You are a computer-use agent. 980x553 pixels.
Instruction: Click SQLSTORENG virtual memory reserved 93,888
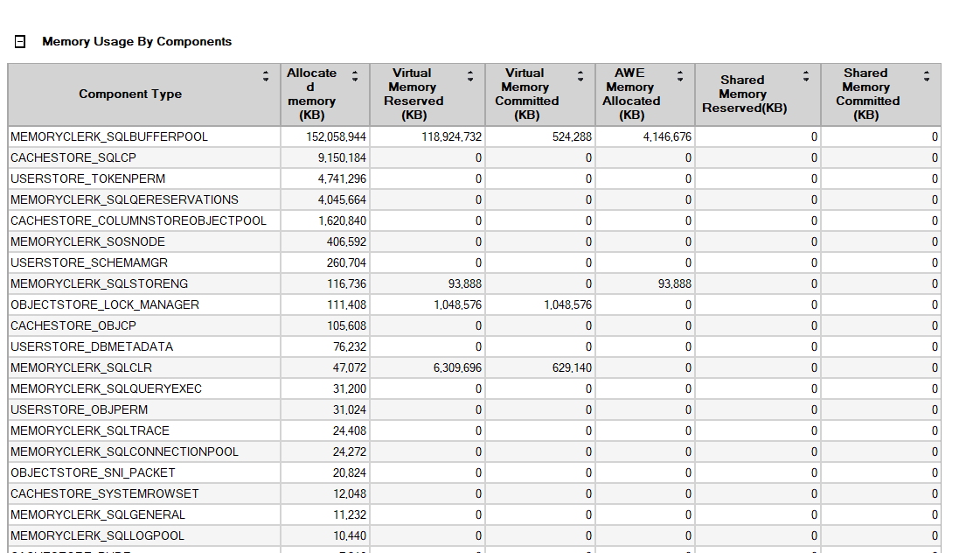click(x=465, y=283)
